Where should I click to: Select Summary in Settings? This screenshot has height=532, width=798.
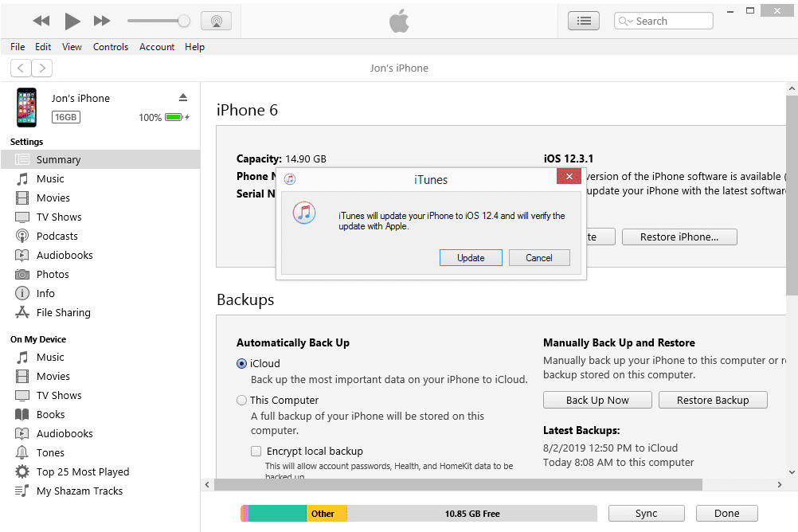(100, 159)
